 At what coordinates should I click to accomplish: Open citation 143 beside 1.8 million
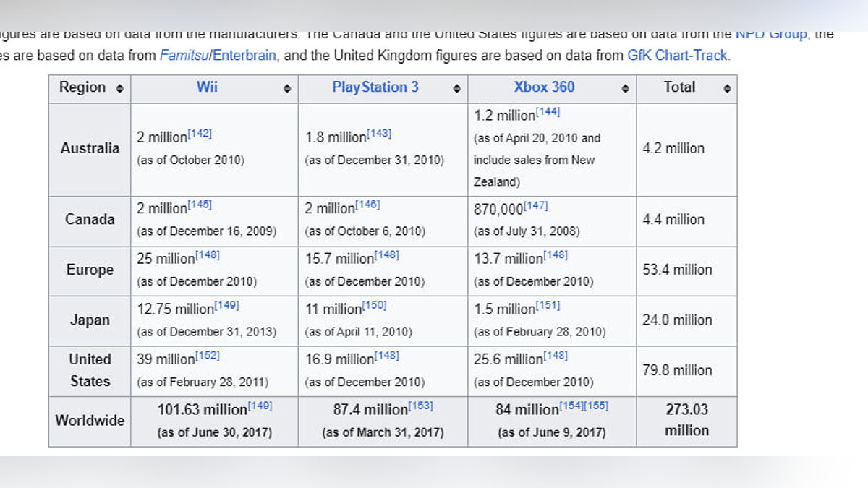(379, 134)
